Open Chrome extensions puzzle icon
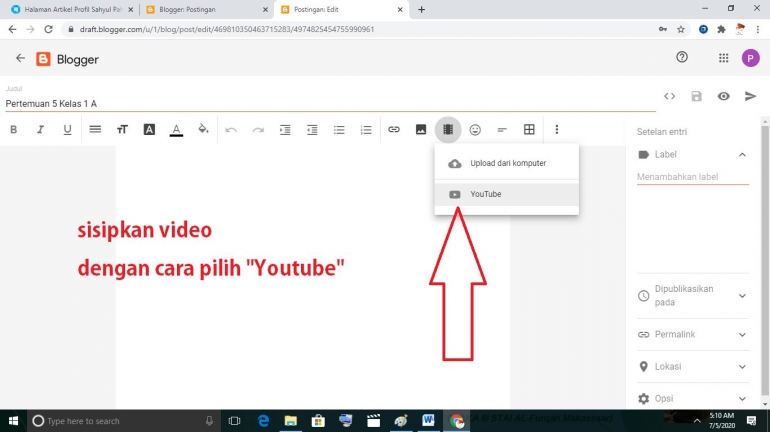 (721, 29)
